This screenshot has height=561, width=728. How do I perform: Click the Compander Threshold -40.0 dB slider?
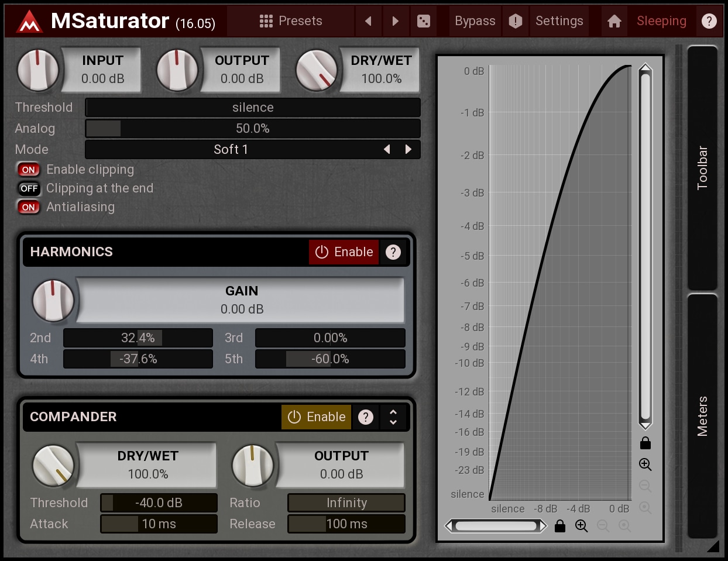[x=159, y=503]
